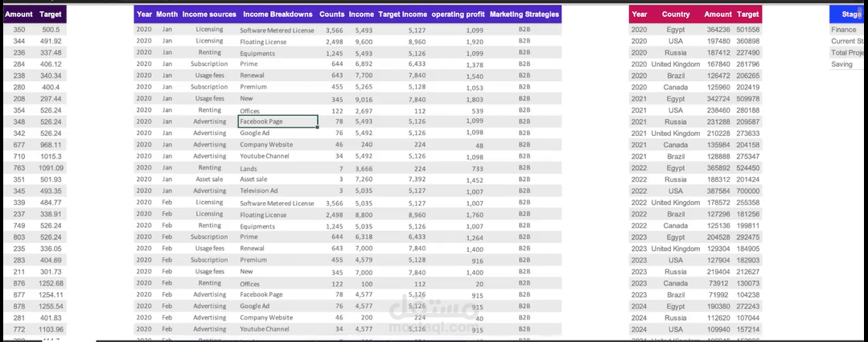This screenshot has width=868, height=342.
Task: Select the 1255.54 target cell
Action: click(51, 307)
